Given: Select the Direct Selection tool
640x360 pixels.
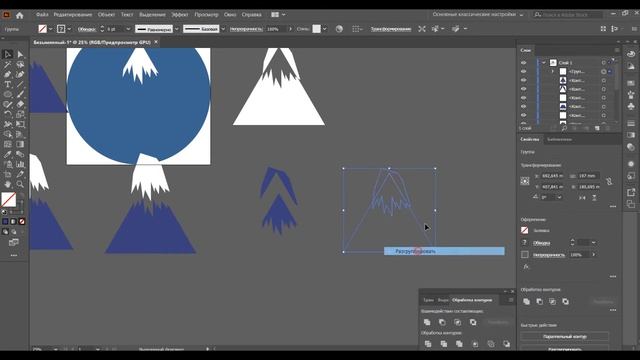Looking at the screenshot, I should click(x=20, y=54).
